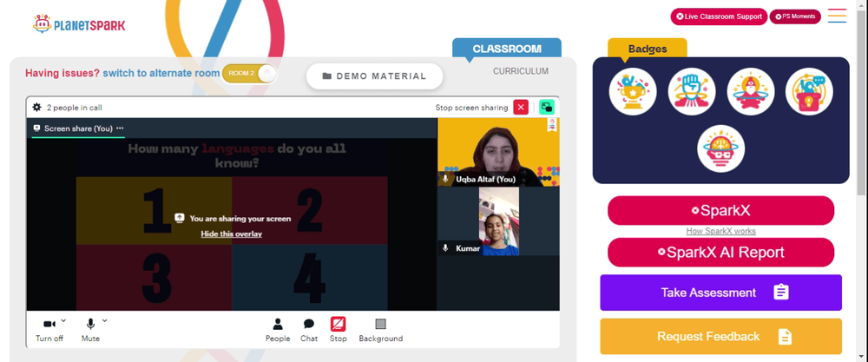Click the PlanetSpark logo
Screen dimensions: 868x362
click(79, 24)
